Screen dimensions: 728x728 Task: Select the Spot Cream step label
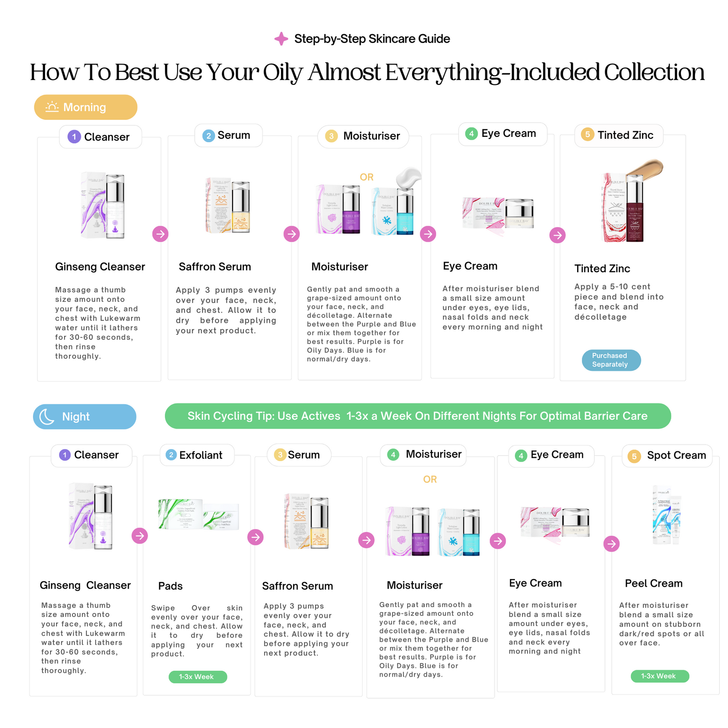click(676, 455)
